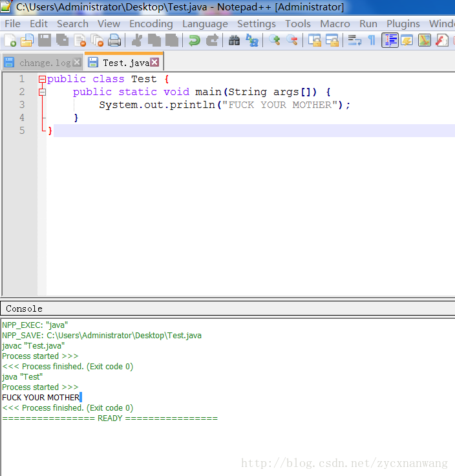The image size is (455, 476).
Task: Click the Open file folder icon
Action: coord(27,40)
